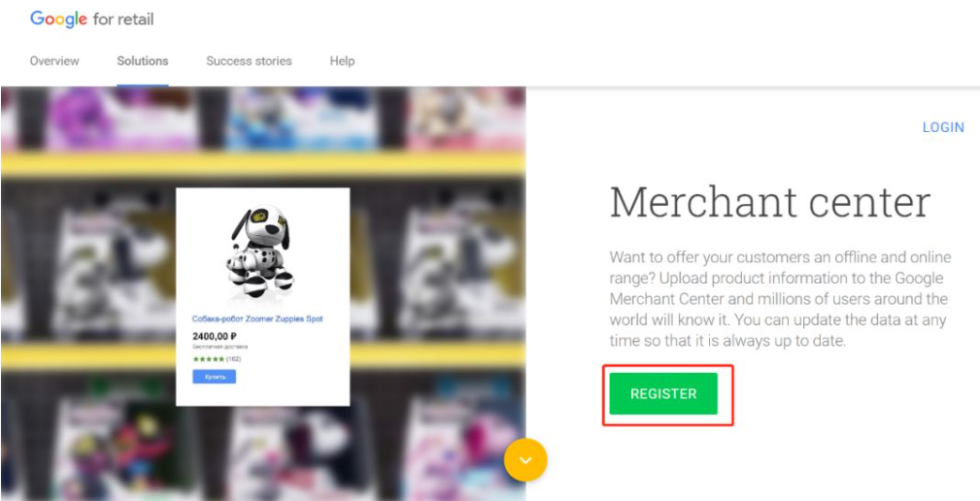Click the Google logo in the header

click(58, 18)
